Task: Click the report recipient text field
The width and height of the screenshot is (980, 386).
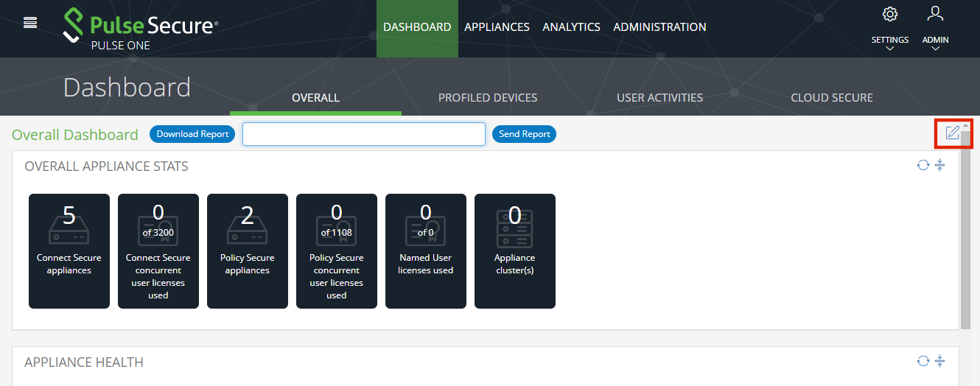Action: 364,134
